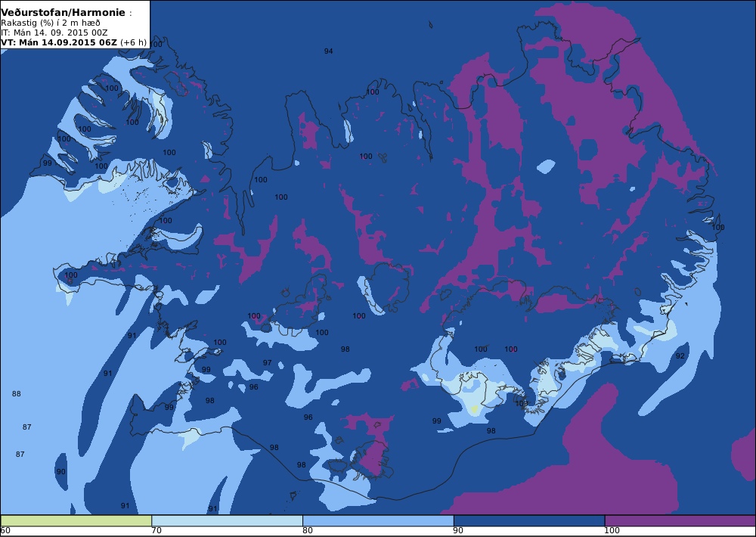The width and height of the screenshot is (756, 537).
Task: Click the dark blue 90–100 legend swatch
Action: [x=529, y=520]
